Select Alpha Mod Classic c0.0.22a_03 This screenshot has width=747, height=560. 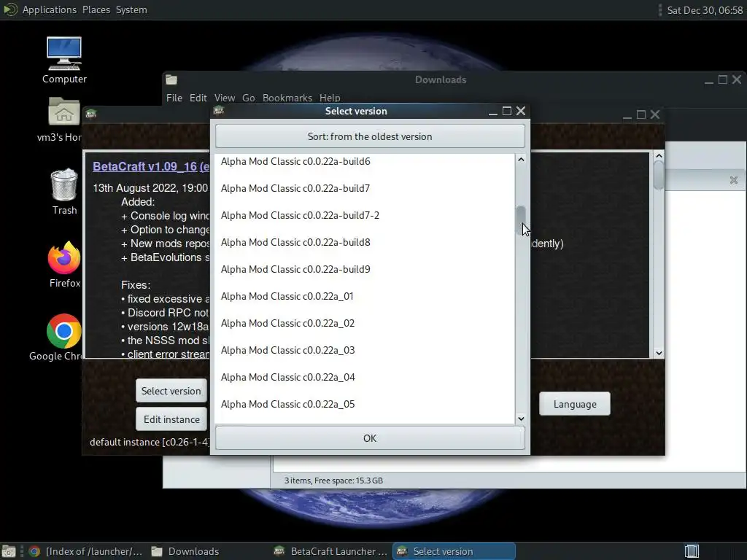[x=365, y=350]
